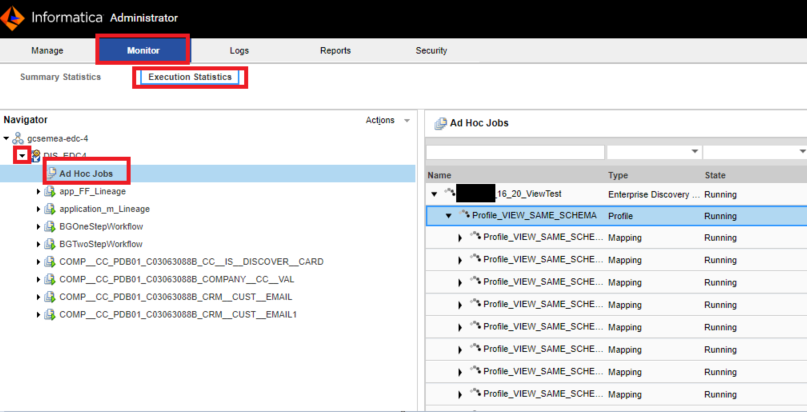Open the Navigator Actions dropdown
The width and height of the screenshot is (807, 412).
click(387, 120)
